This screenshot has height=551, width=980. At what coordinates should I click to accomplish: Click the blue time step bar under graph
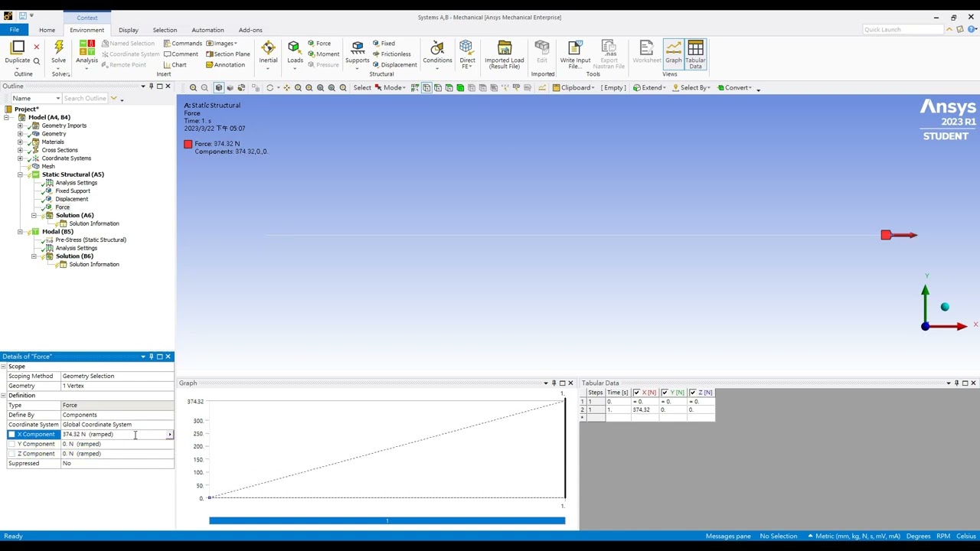click(x=387, y=521)
